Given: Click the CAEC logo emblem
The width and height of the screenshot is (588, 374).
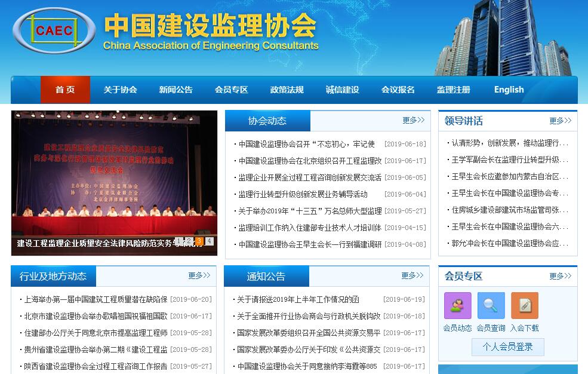Looking at the screenshot, I should pos(54,30).
